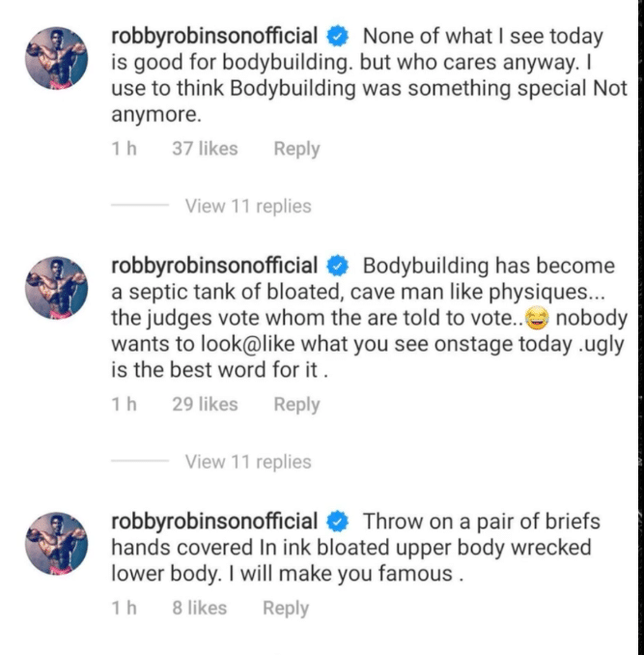
Task: Click the verified badge in the 'None of what I see' comment
Action: click(338, 37)
